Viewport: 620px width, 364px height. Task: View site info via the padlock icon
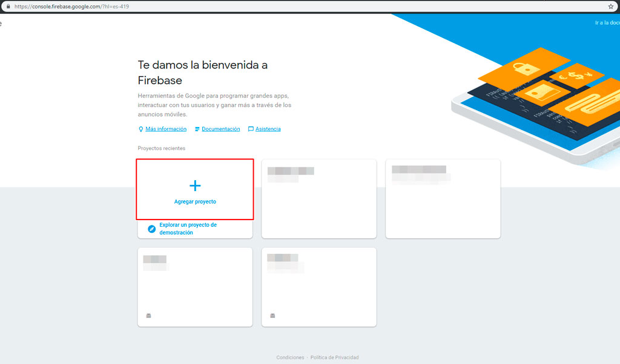click(8, 6)
